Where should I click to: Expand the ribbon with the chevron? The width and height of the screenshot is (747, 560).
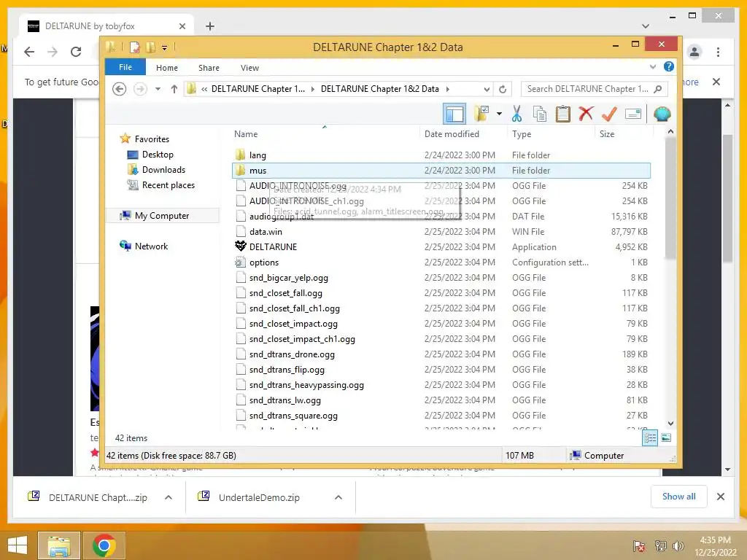(x=653, y=66)
